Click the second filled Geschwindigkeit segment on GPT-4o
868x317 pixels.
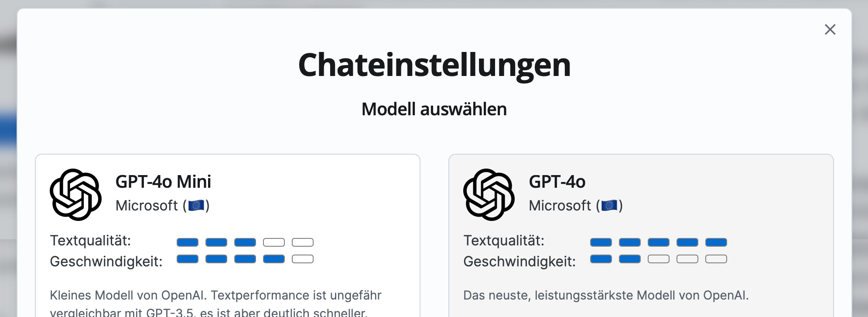629,258
